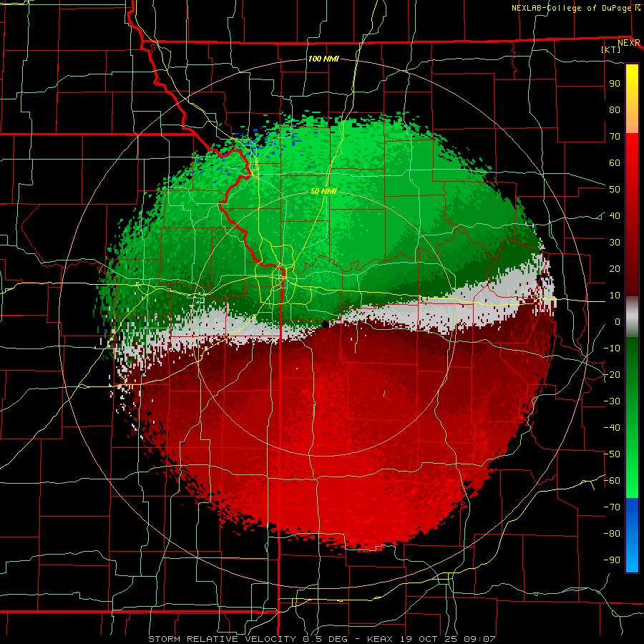Click the 50 value on velocity scale
The image size is (644, 644).
click(615, 190)
